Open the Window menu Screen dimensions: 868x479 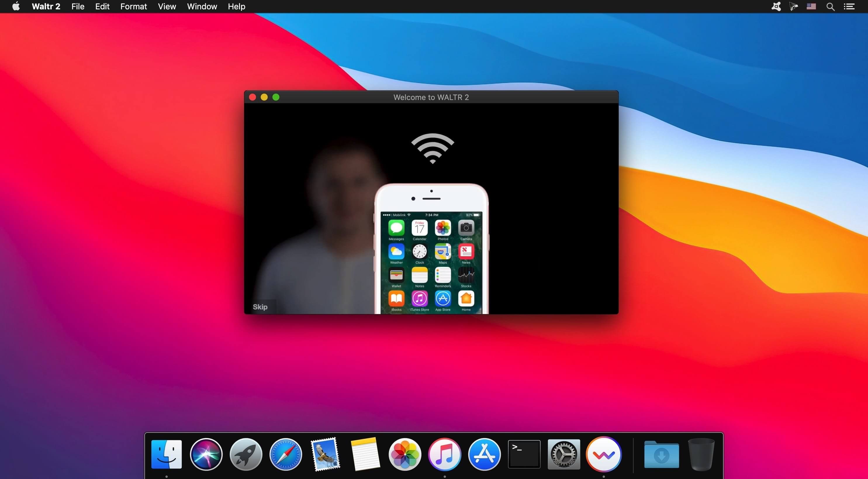click(202, 6)
